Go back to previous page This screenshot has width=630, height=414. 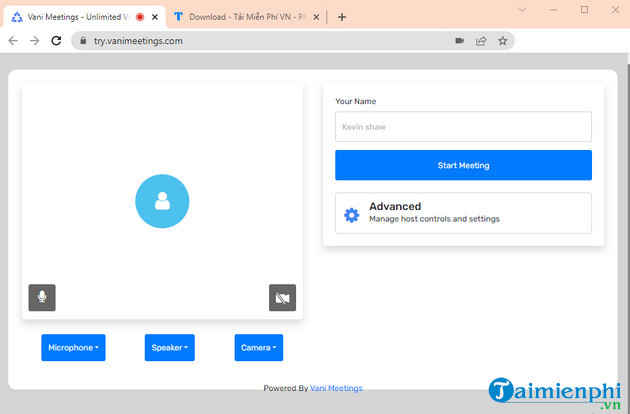coord(13,41)
